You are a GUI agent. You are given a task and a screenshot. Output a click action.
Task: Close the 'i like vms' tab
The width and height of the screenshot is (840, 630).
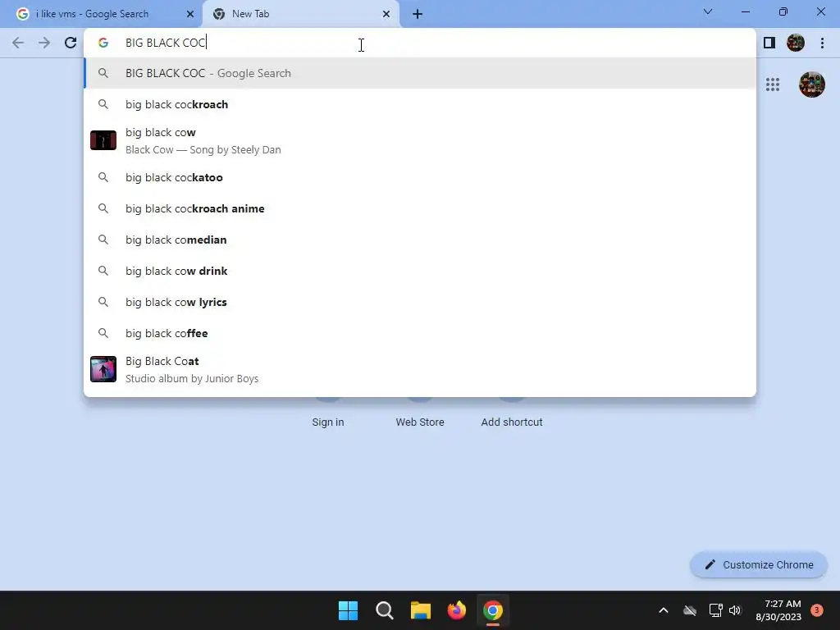pos(190,14)
